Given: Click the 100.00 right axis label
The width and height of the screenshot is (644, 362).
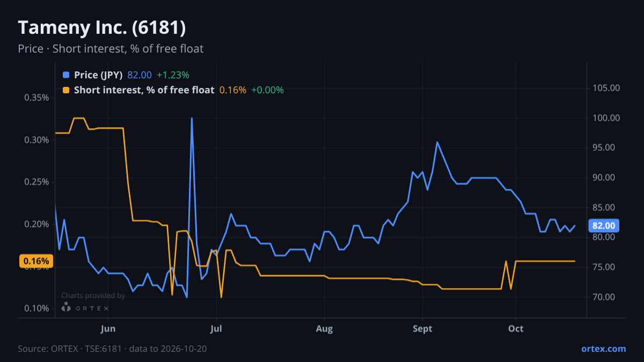Looking at the screenshot, I should click(606, 118).
